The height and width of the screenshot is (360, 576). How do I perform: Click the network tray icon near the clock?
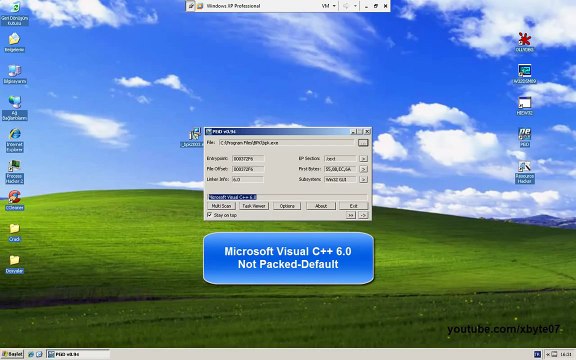click(x=554, y=354)
